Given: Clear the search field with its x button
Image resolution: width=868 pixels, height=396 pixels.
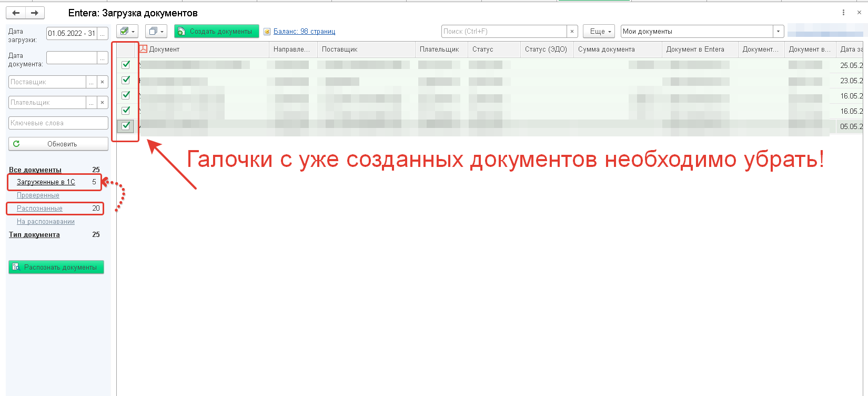Looking at the screenshot, I should click(x=572, y=32).
